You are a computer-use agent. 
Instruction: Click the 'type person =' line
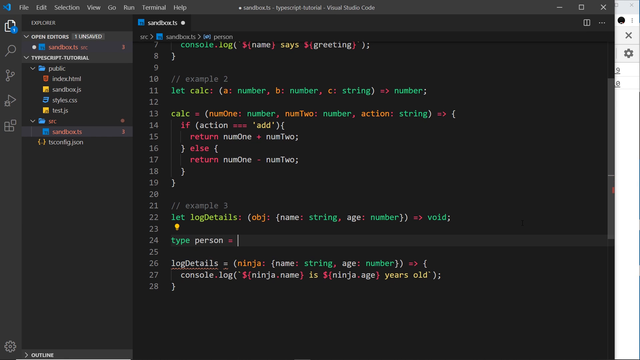click(x=202, y=240)
